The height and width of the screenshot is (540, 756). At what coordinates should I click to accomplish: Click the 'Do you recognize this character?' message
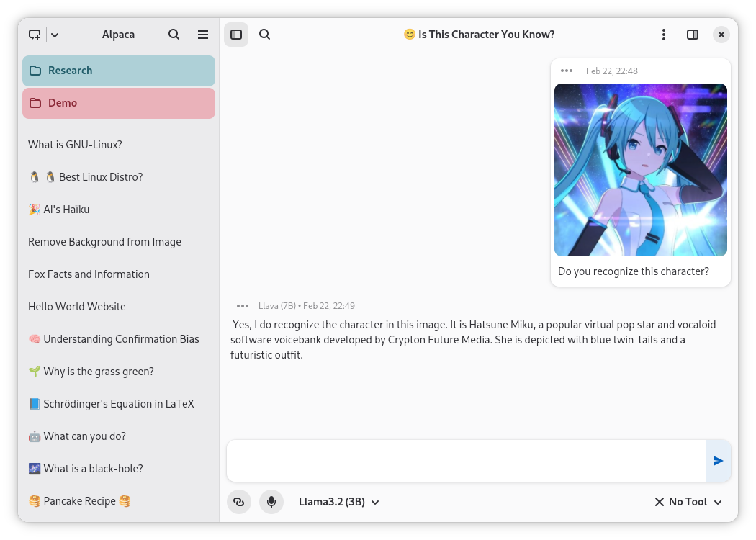click(634, 271)
